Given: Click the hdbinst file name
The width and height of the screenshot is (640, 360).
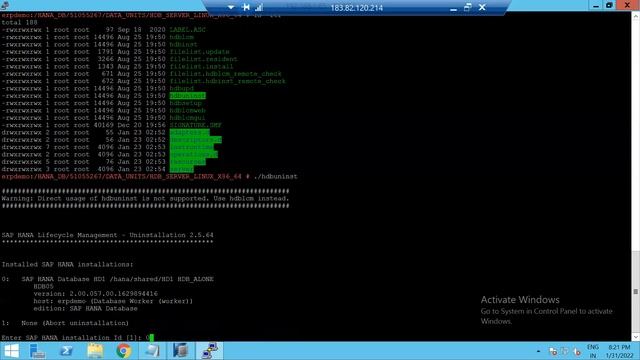Looking at the screenshot, I should click(184, 44).
